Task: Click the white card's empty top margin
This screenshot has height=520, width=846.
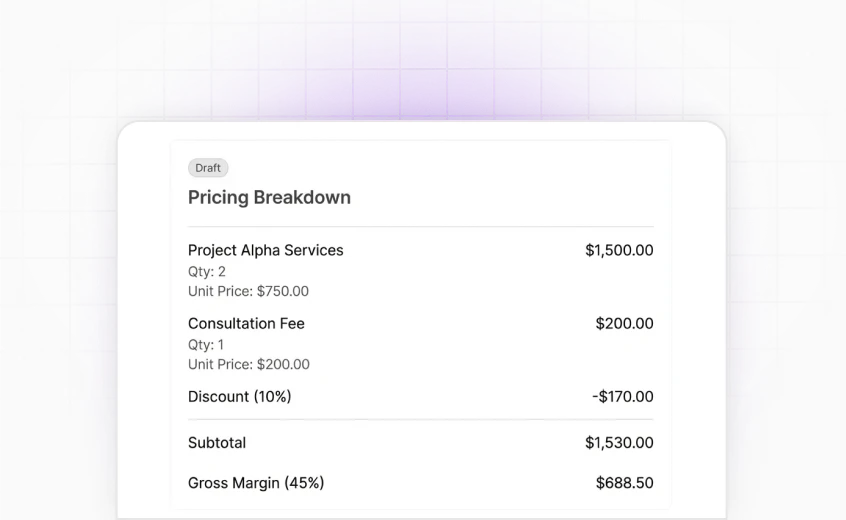Action: 420,131
